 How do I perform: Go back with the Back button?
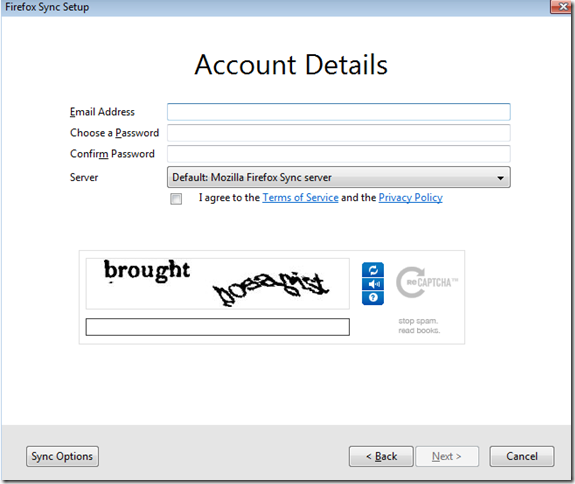point(381,456)
